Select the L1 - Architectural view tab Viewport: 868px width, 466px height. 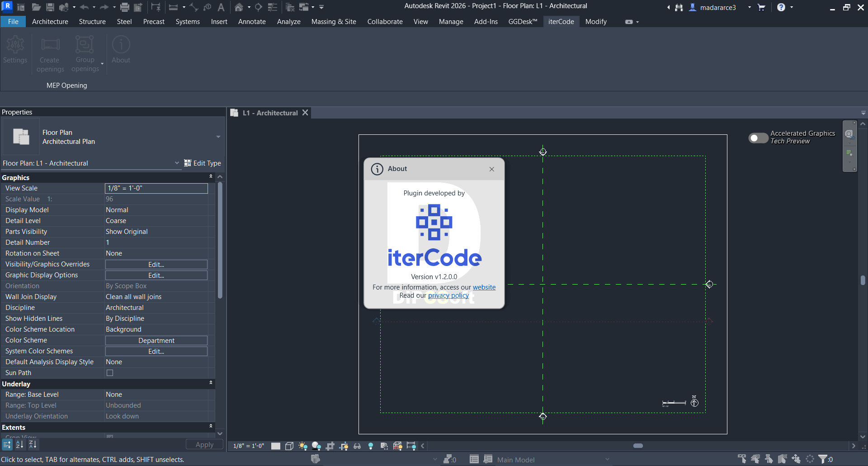point(270,113)
